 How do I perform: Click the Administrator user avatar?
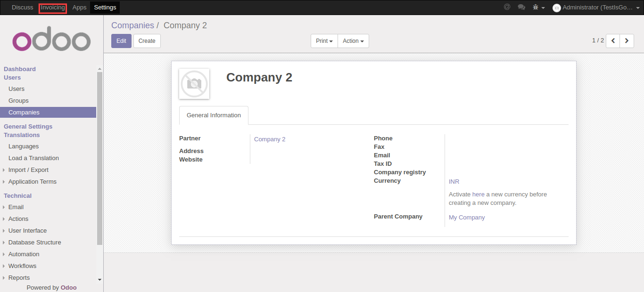click(x=556, y=8)
